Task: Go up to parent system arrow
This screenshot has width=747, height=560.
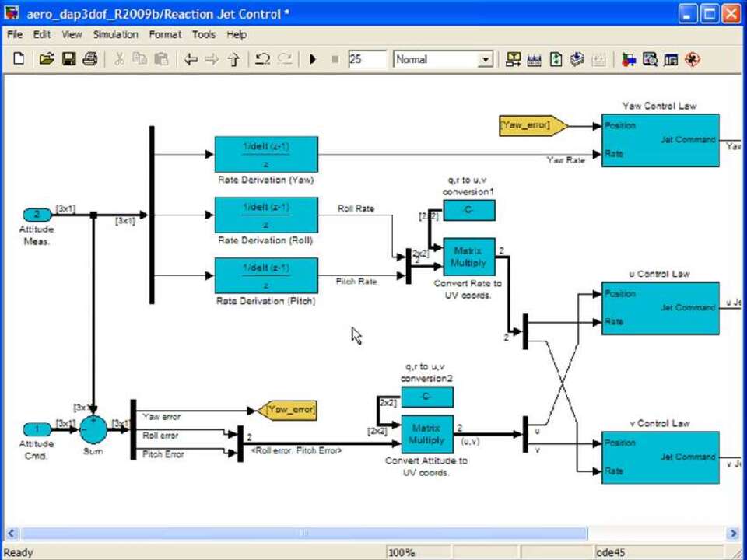Action: 233,59
